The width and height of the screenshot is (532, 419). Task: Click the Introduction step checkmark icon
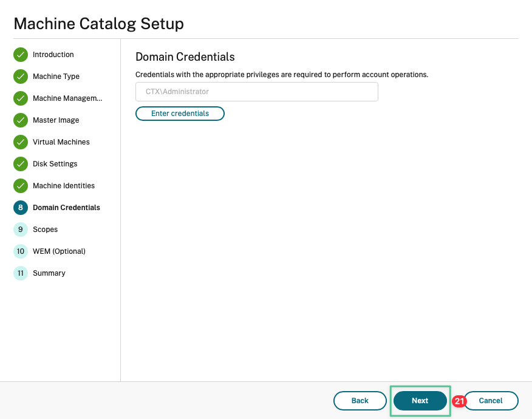point(21,55)
